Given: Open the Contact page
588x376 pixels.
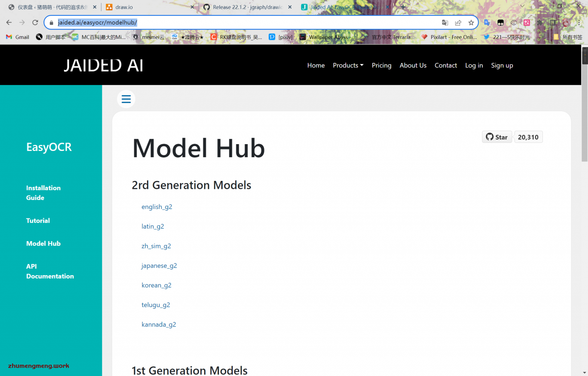Looking at the screenshot, I should [x=446, y=66].
